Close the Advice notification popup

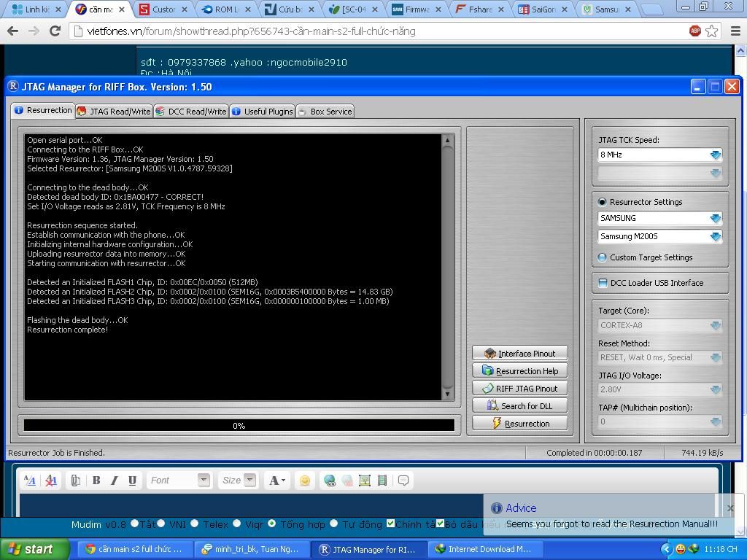729,508
